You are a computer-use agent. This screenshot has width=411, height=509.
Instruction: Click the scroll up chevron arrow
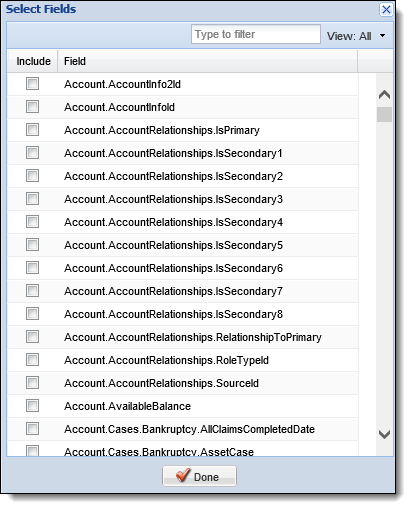tap(384, 95)
